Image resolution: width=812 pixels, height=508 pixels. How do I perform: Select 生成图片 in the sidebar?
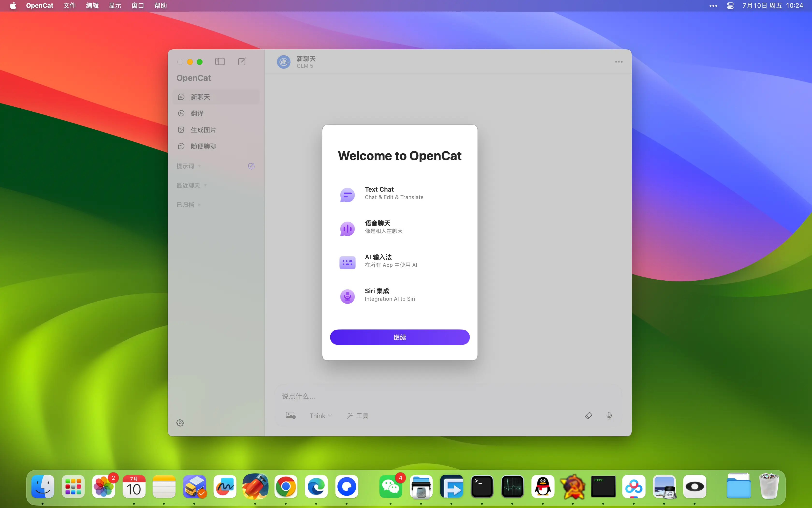click(x=216, y=130)
